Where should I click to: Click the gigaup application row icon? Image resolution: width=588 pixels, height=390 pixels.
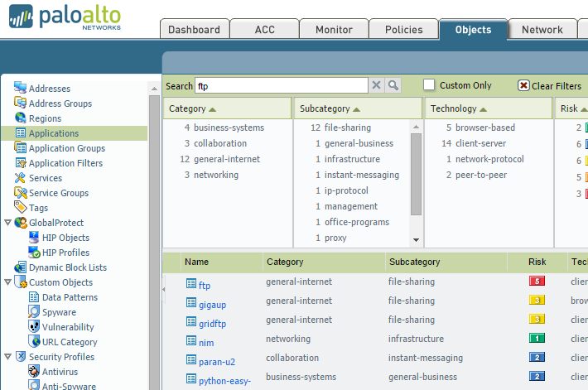(x=191, y=302)
